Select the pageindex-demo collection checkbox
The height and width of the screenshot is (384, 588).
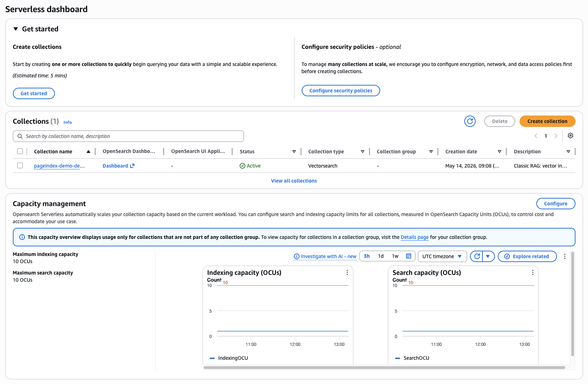pos(20,165)
